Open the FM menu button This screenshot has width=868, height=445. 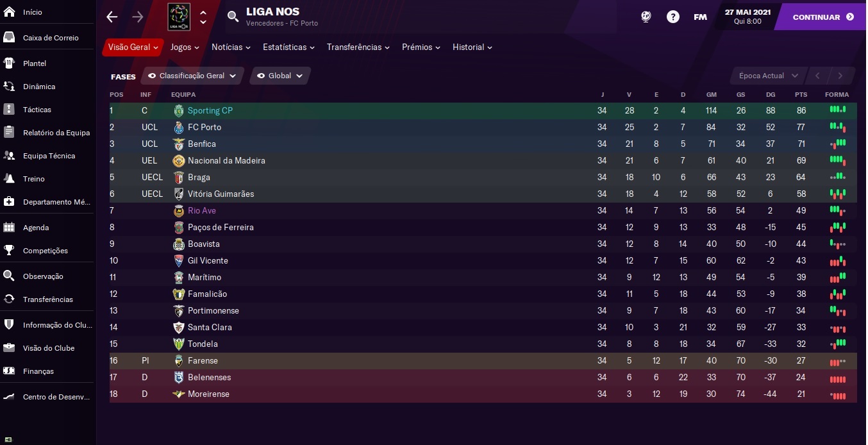pos(700,17)
